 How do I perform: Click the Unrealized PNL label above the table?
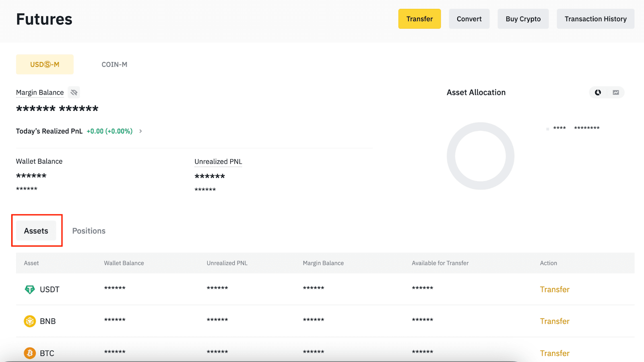(218, 162)
